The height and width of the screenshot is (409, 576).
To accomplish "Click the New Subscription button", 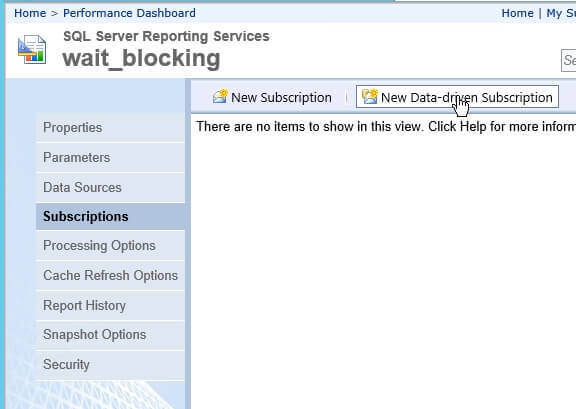I will (x=272, y=97).
